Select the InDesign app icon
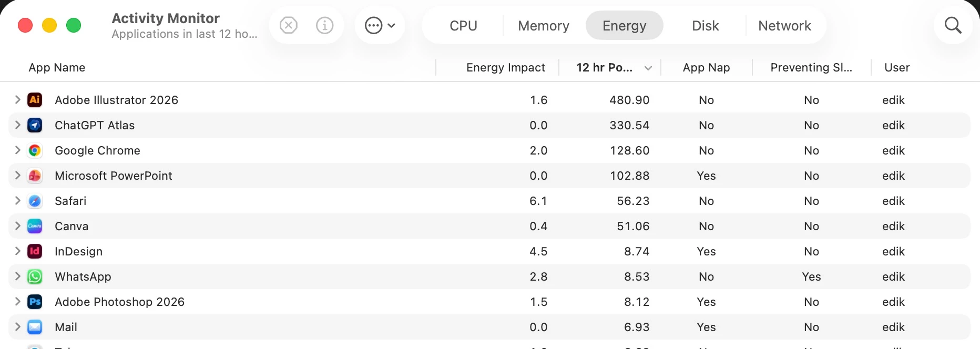This screenshot has width=980, height=349. coord(35,251)
